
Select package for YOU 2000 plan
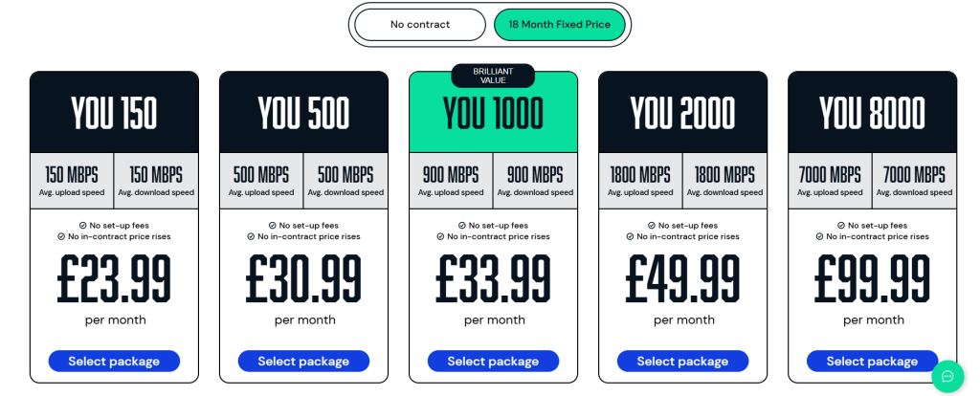(682, 361)
